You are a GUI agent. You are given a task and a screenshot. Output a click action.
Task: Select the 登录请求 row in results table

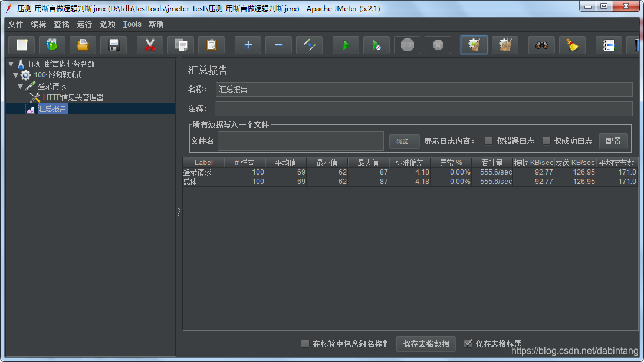[410, 172]
